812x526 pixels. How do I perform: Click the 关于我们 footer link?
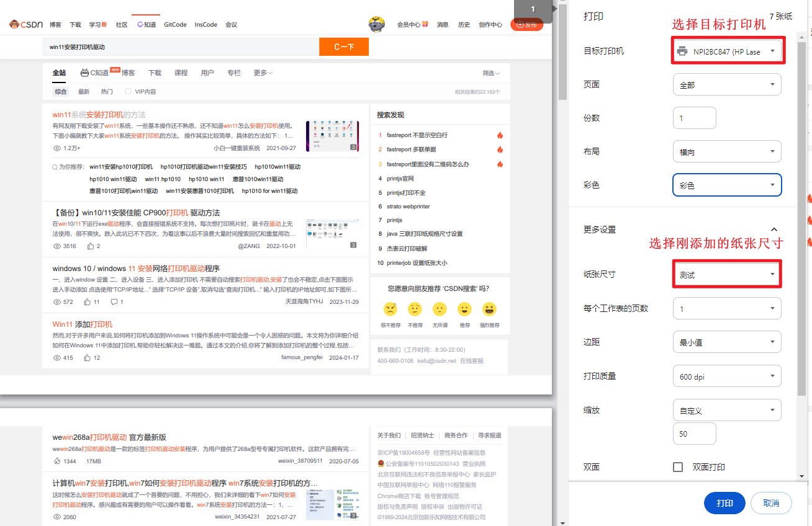coord(389,435)
